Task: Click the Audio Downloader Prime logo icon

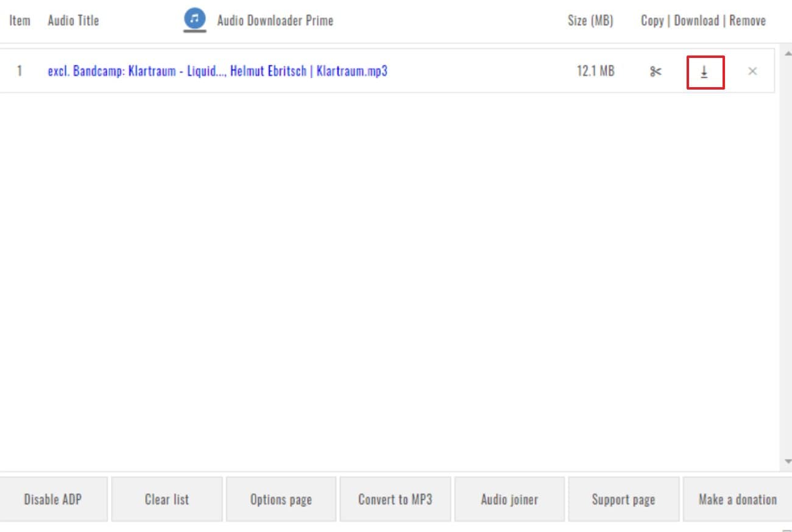Action: tap(195, 20)
